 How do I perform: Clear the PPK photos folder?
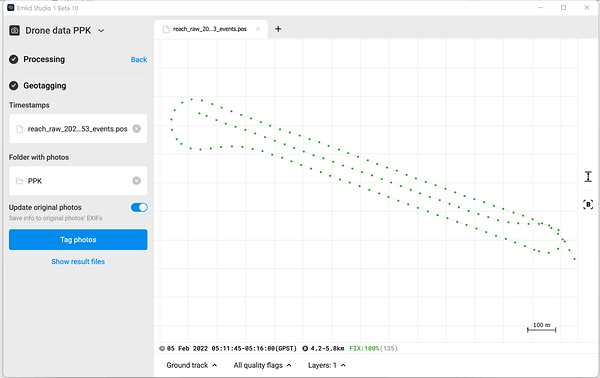(137, 181)
